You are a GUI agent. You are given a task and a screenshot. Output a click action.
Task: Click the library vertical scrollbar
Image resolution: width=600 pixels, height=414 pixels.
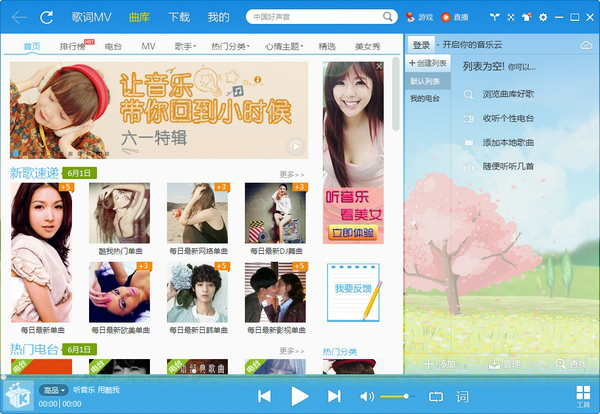396,93
